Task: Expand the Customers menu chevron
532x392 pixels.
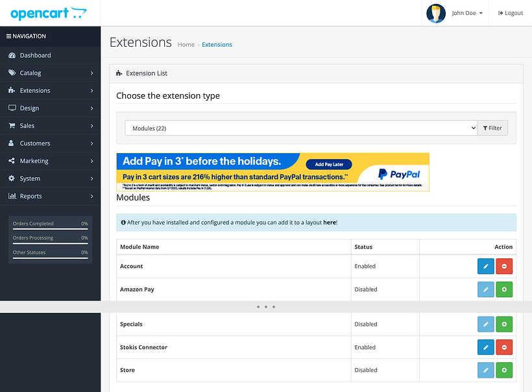Action: tap(91, 143)
